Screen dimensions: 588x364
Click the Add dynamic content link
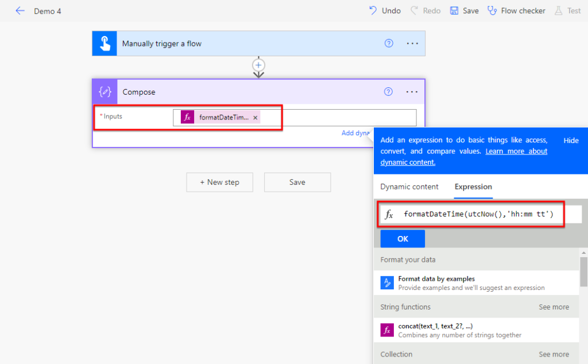click(x=355, y=133)
